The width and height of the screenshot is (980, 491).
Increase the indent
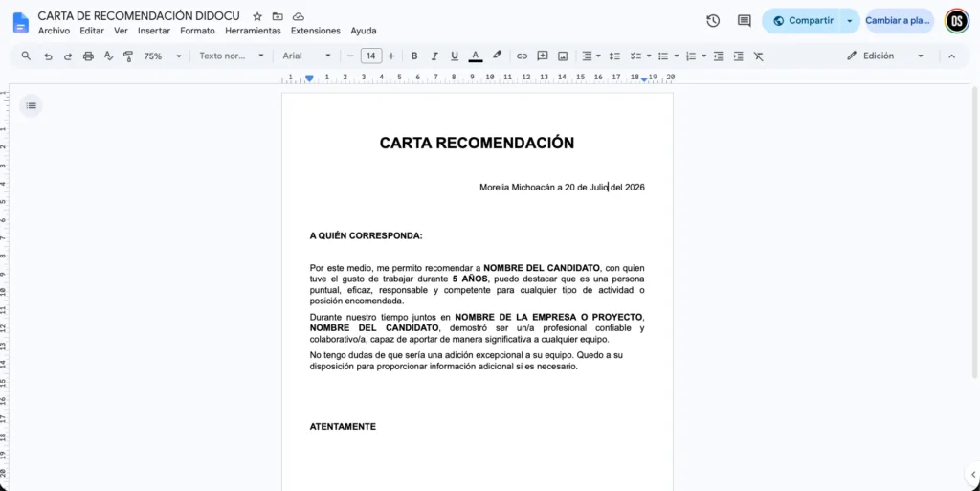(x=738, y=56)
